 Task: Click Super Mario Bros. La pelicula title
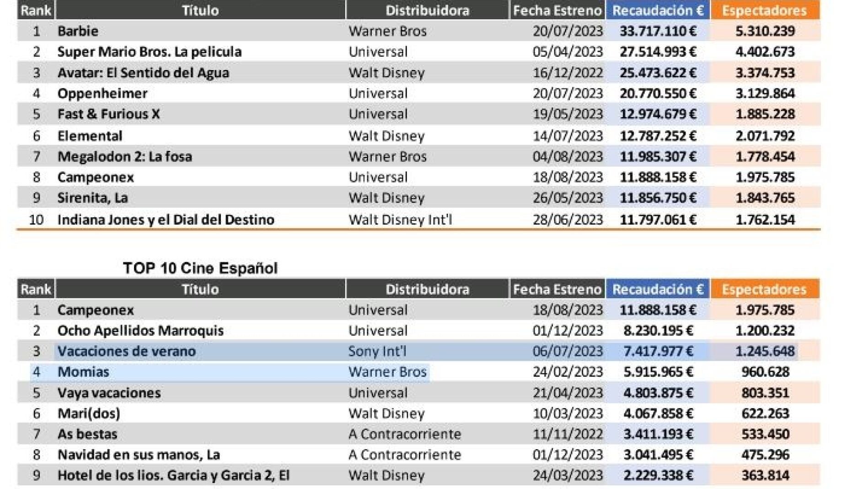pos(149,52)
